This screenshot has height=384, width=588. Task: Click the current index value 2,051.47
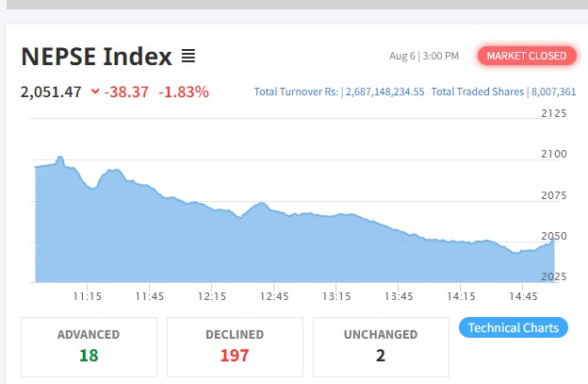click(x=52, y=92)
